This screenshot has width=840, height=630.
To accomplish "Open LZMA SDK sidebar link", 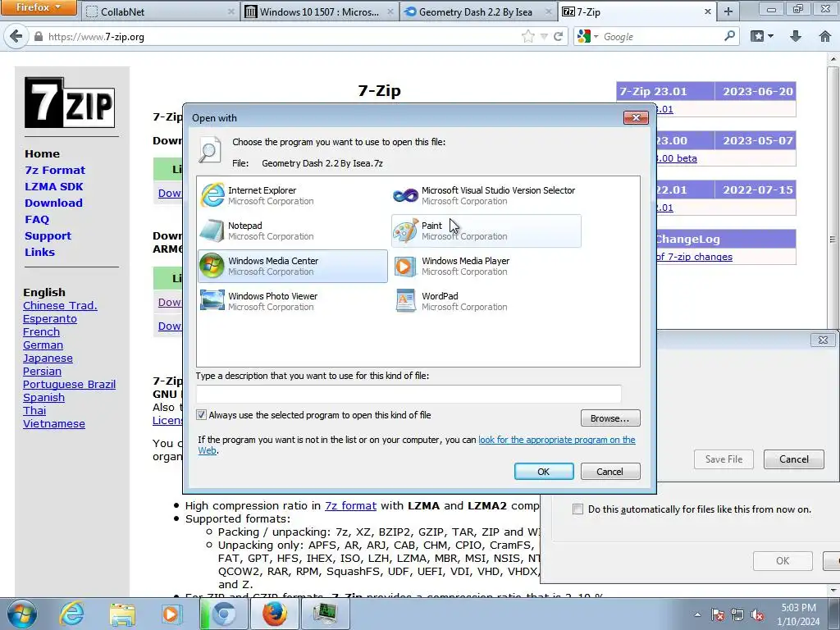I will [54, 186].
